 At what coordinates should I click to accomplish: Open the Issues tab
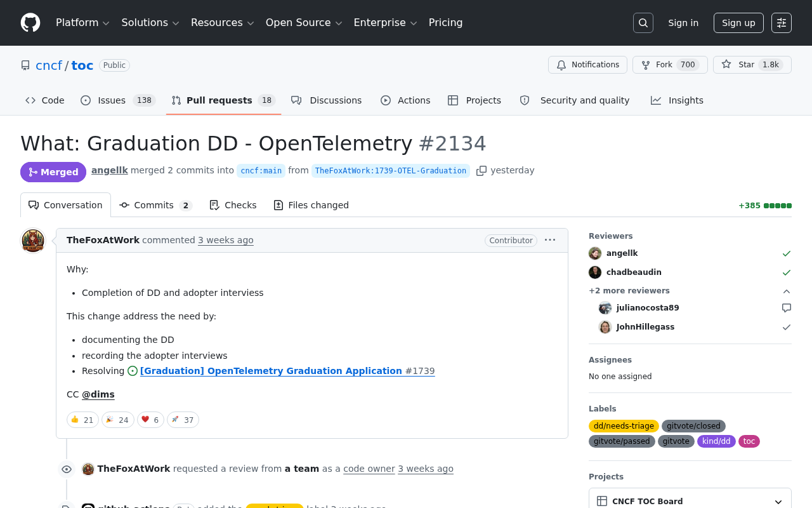click(118, 100)
